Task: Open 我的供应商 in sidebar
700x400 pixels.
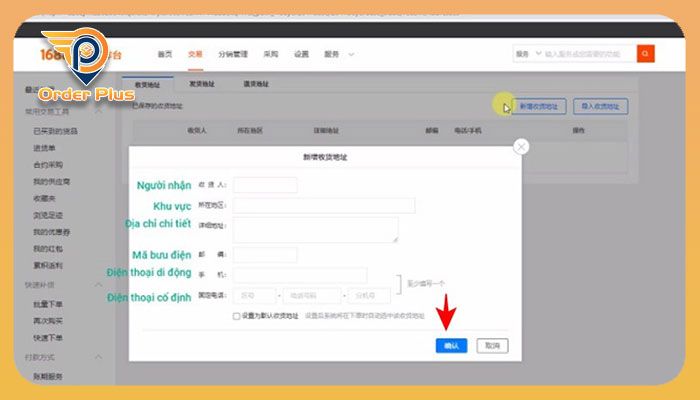Action: (51, 182)
